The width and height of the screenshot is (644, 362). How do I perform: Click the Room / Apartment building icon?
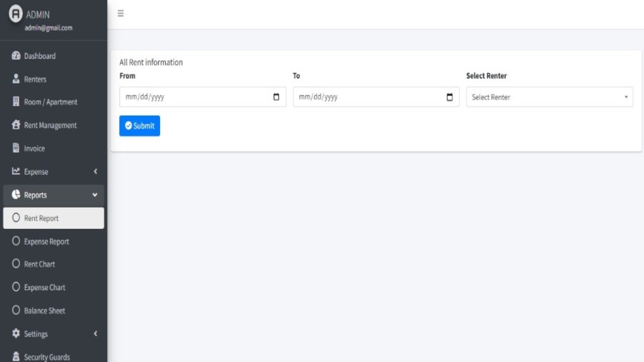pyautogui.click(x=16, y=102)
